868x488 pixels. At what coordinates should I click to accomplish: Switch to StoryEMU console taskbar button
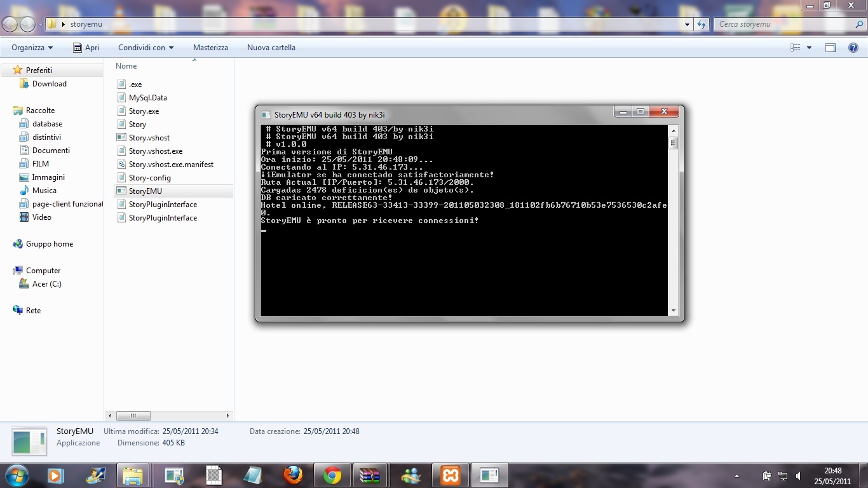coord(489,475)
